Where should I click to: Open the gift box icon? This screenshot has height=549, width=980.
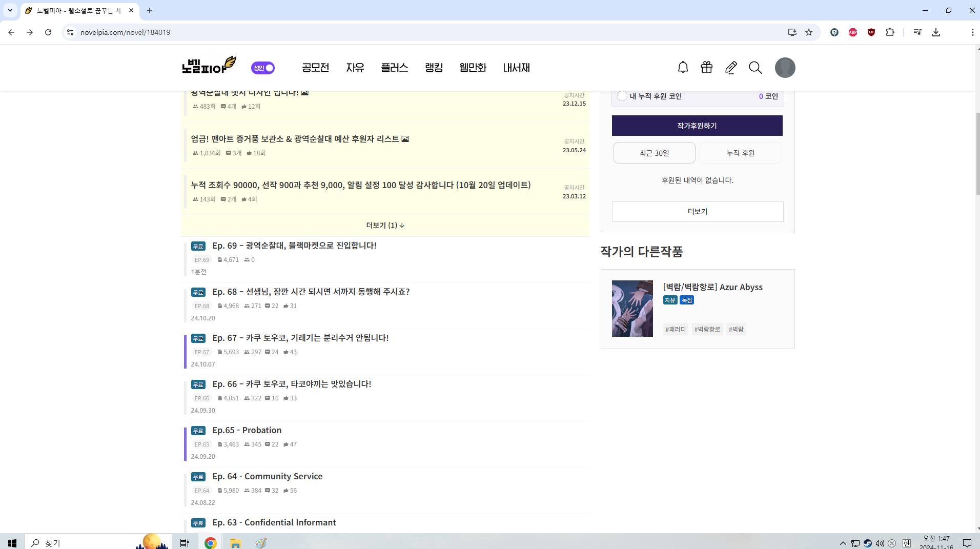pos(707,68)
